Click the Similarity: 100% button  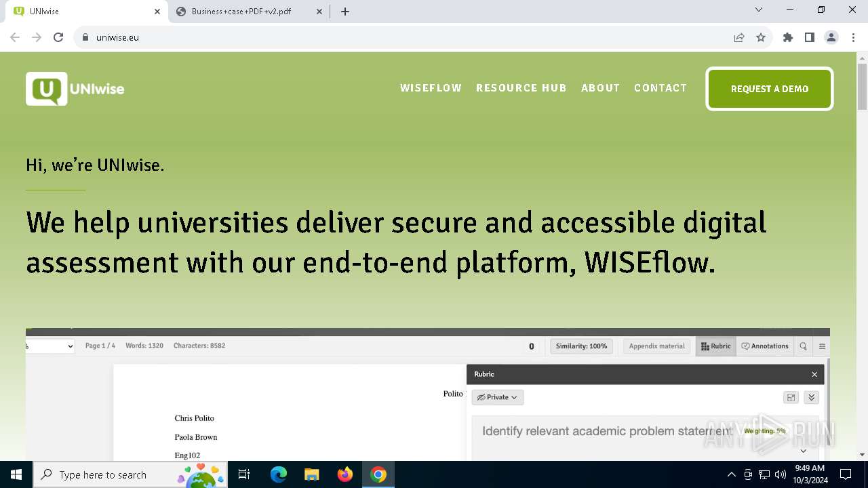pyautogui.click(x=581, y=346)
